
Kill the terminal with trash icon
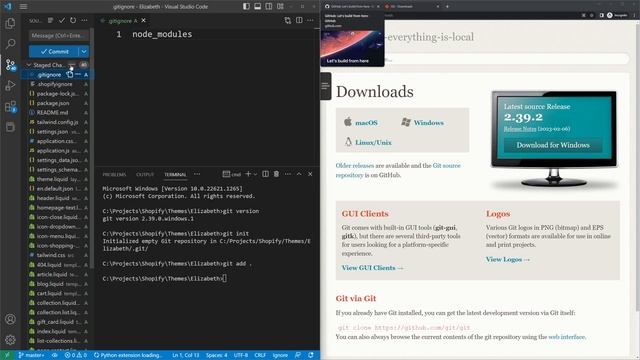pyautogui.click(x=276, y=174)
